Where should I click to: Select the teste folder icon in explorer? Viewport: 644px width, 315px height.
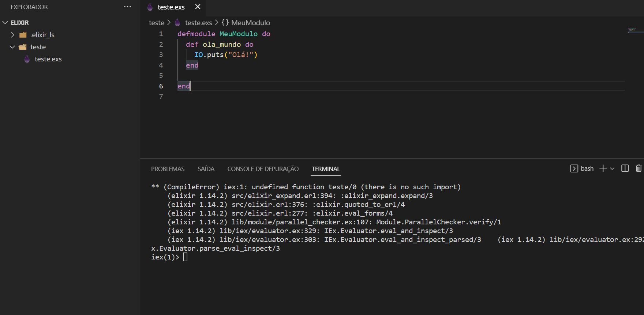click(23, 47)
